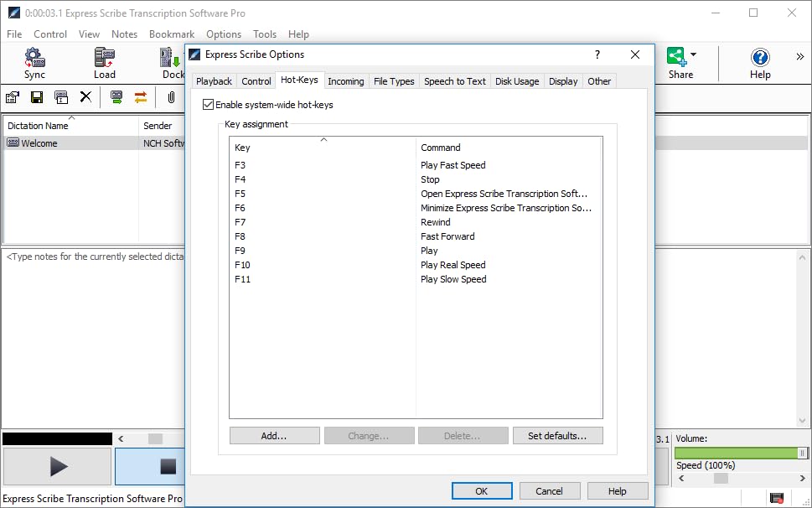This screenshot has height=508, width=812.
Task: Click the black X delete icon
Action: 85,97
